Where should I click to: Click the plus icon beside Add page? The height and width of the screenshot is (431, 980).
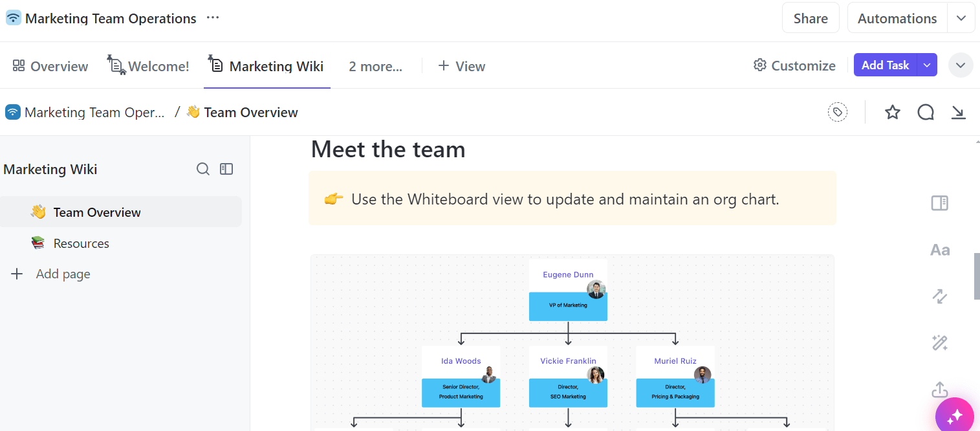pyautogui.click(x=17, y=274)
